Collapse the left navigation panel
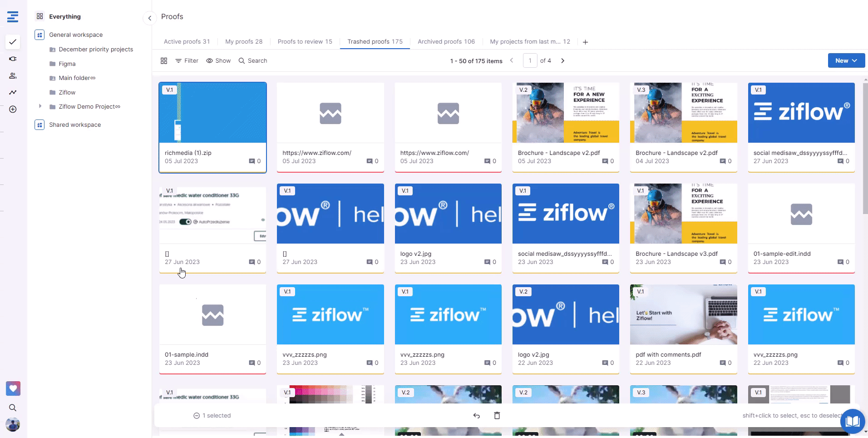The width and height of the screenshot is (868, 438). tap(149, 18)
